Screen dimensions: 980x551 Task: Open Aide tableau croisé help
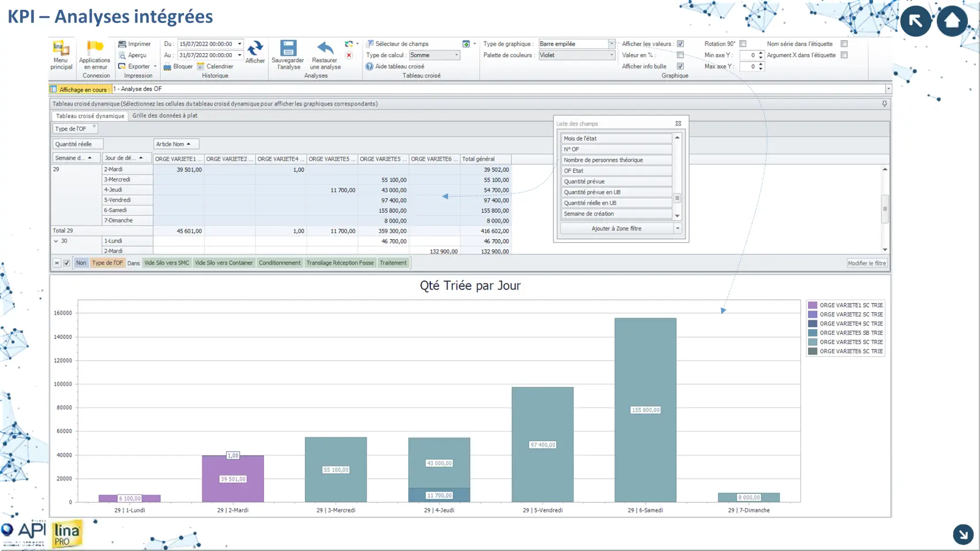point(370,66)
